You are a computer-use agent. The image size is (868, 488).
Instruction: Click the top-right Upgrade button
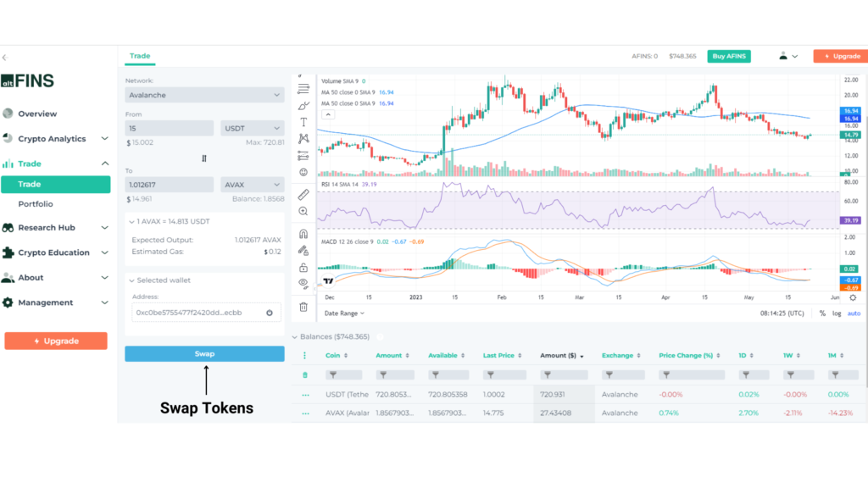(841, 57)
